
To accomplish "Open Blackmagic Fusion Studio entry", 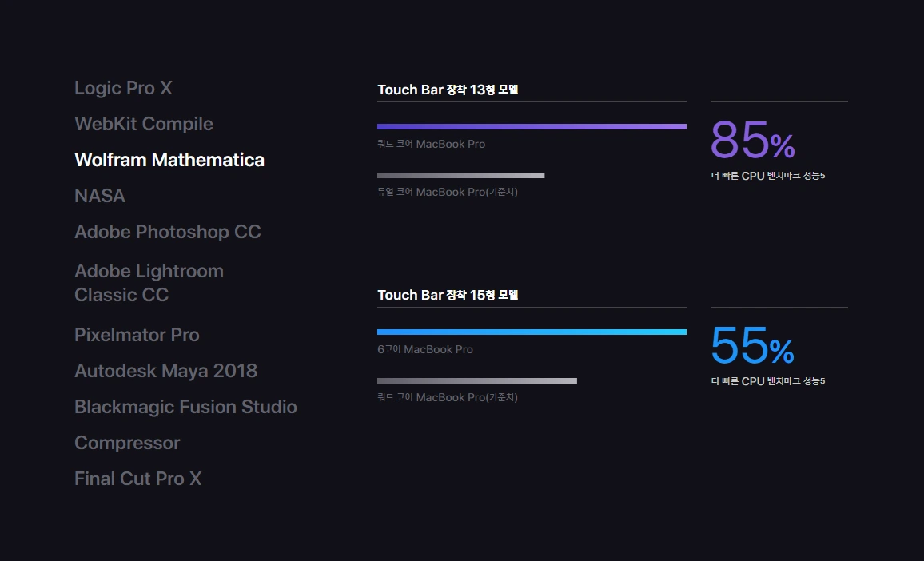I will (185, 407).
